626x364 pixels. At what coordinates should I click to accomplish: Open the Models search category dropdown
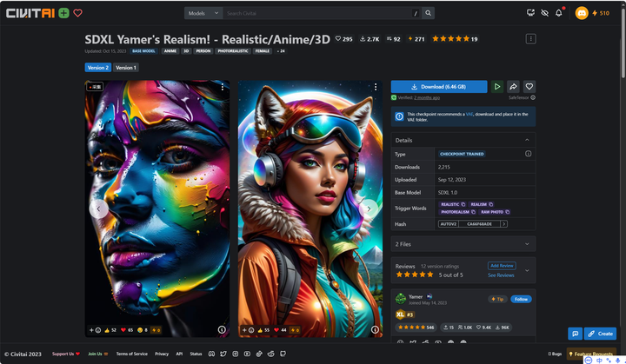pyautogui.click(x=203, y=13)
